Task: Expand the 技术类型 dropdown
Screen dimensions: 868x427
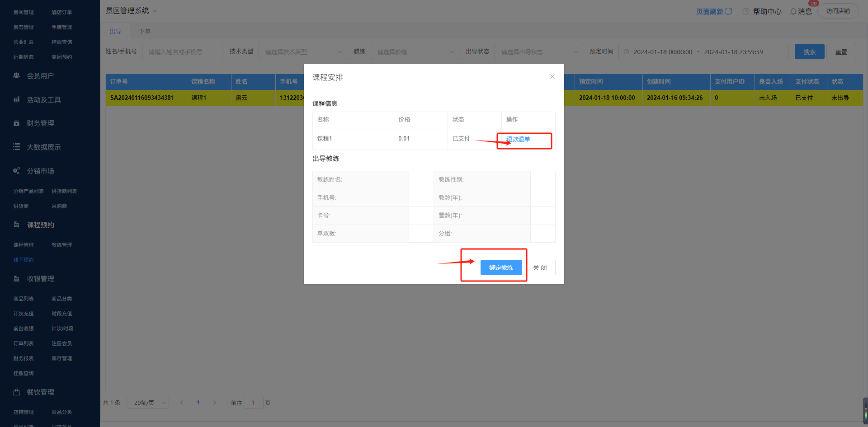Action: (302, 52)
